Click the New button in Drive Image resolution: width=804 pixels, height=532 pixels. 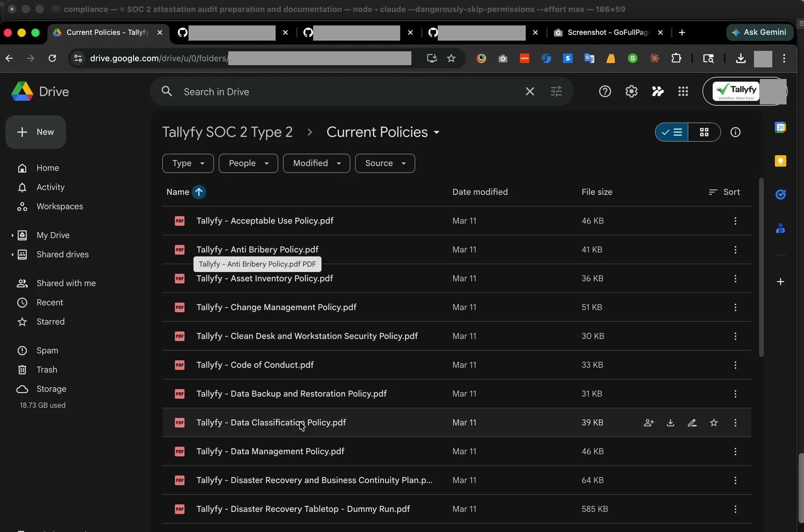36,132
